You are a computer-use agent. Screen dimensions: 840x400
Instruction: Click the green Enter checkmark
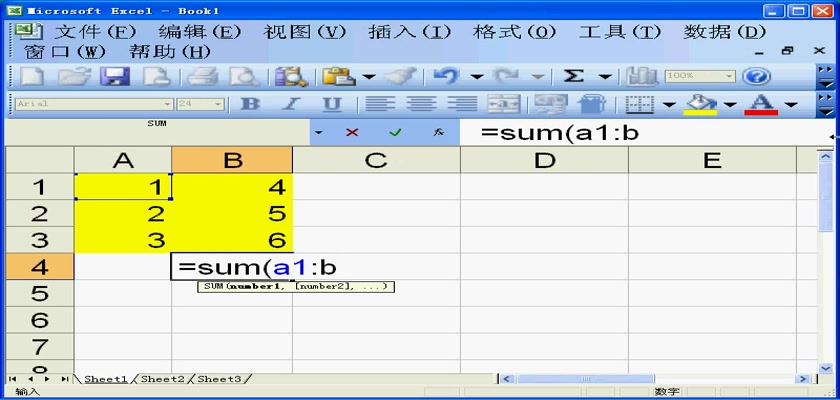tap(395, 132)
